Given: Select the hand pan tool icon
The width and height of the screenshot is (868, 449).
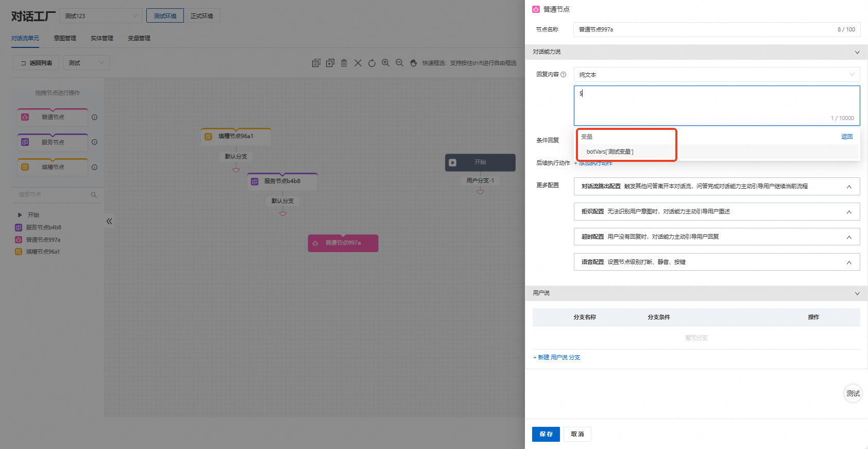Looking at the screenshot, I should [413, 63].
